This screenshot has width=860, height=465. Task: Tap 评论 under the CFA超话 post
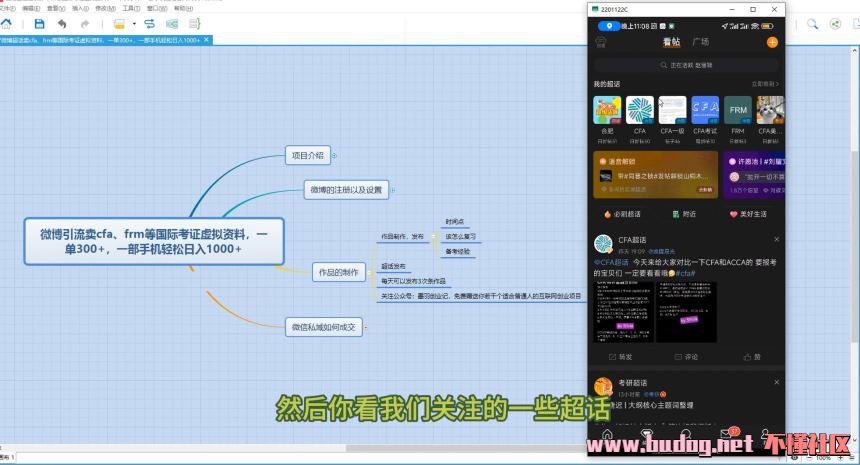coord(686,357)
